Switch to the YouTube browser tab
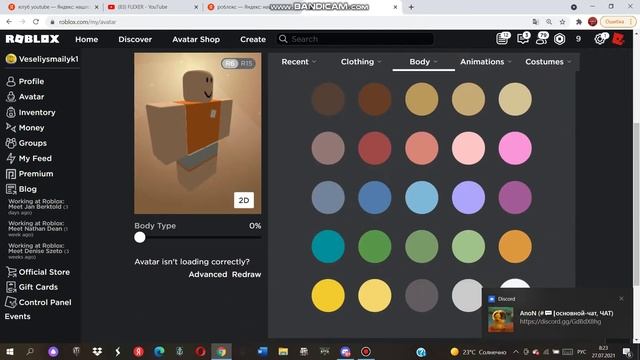Viewport: 640px width, 360px height. tap(153, 7)
